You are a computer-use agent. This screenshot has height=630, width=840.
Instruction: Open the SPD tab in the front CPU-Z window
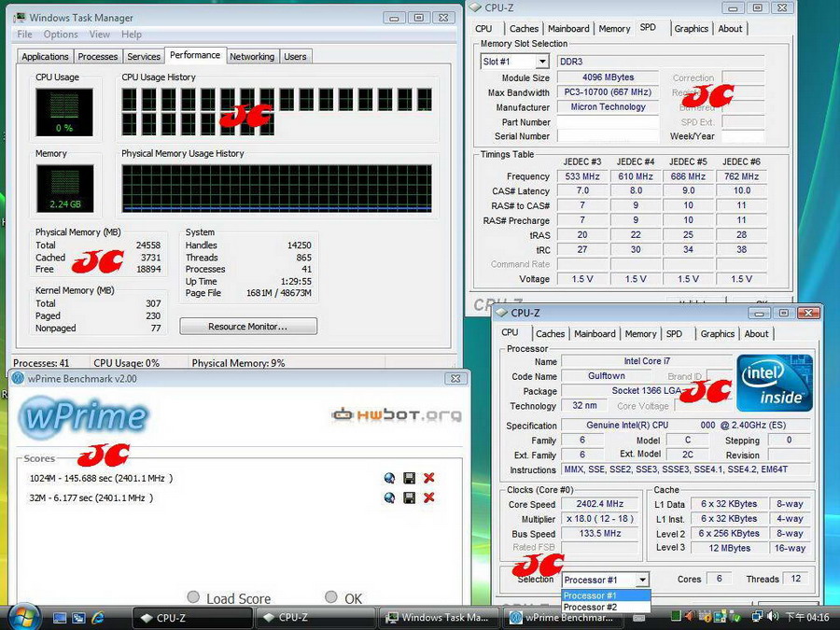point(675,334)
